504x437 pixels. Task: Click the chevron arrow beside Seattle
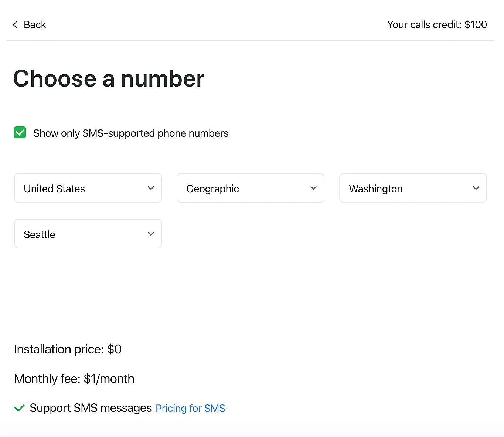[151, 234]
